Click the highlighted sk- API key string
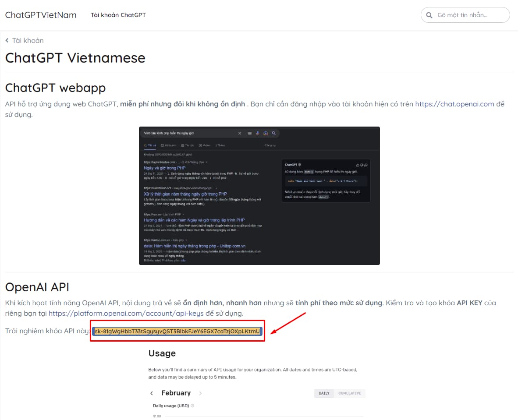This screenshot has width=518, height=420. tap(177, 331)
